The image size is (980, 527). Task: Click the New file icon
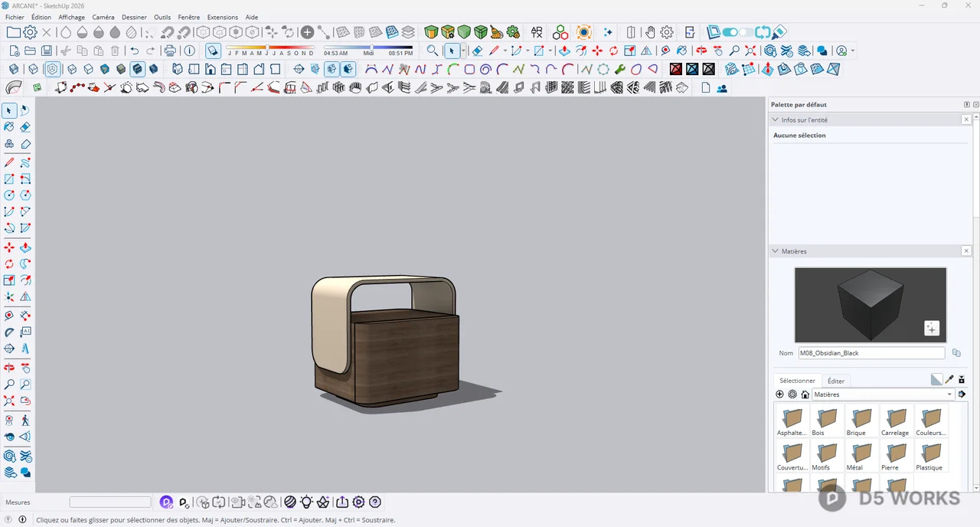[x=14, y=51]
